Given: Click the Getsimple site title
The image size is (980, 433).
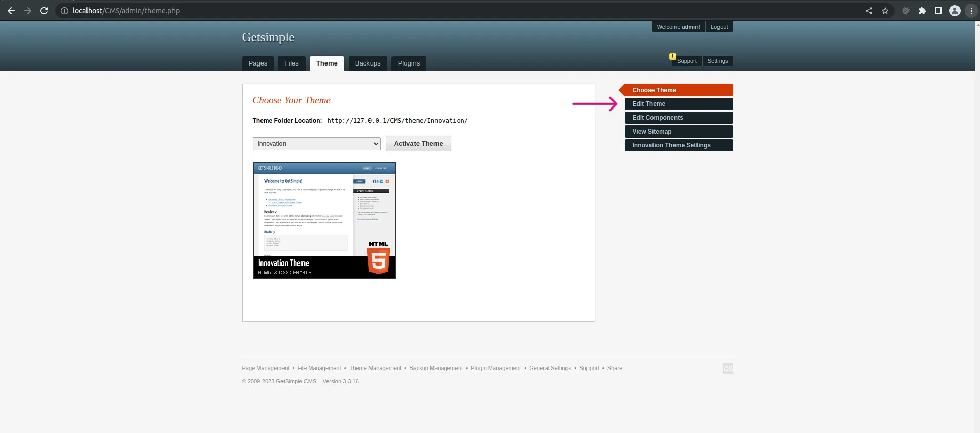Looking at the screenshot, I should click(x=268, y=37).
